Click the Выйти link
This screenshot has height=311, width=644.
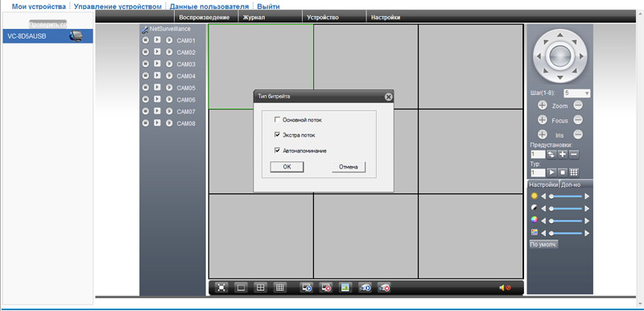pos(268,6)
